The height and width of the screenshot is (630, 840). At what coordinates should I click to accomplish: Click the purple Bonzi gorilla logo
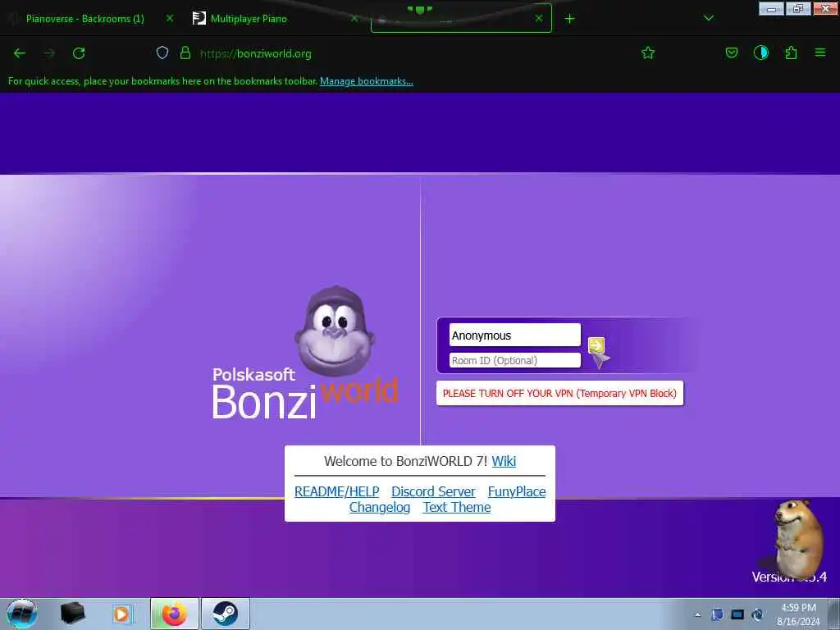point(335,331)
